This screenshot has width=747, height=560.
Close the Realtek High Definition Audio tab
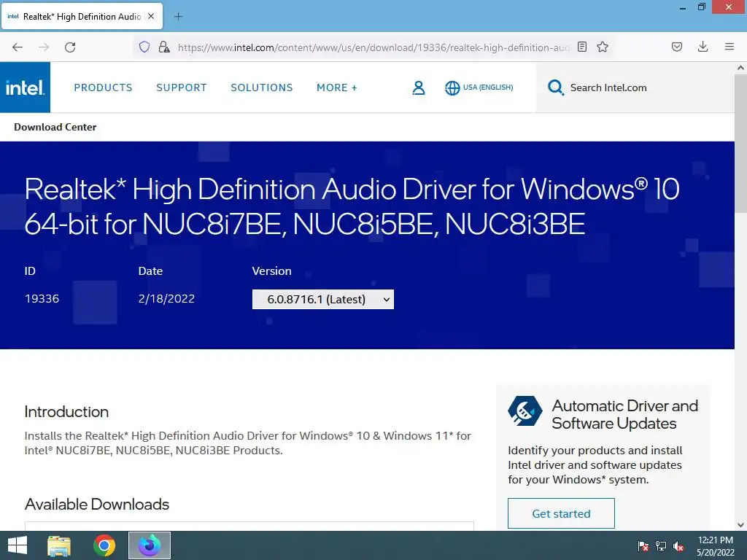[151, 16]
